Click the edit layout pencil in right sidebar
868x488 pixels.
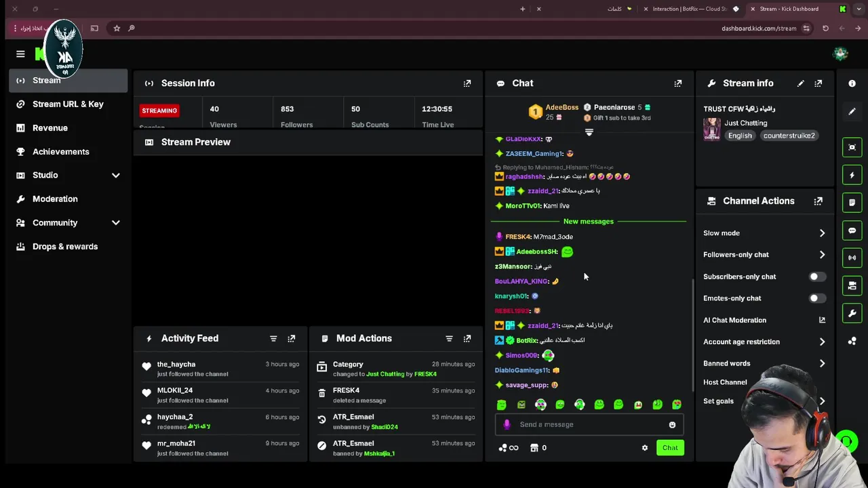coord(852,111)
